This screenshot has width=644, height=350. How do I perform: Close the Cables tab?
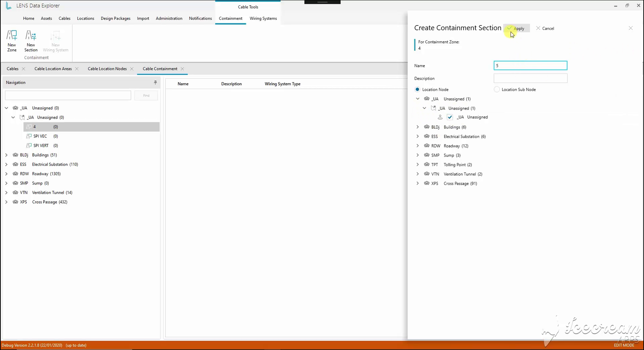(23, 69)
